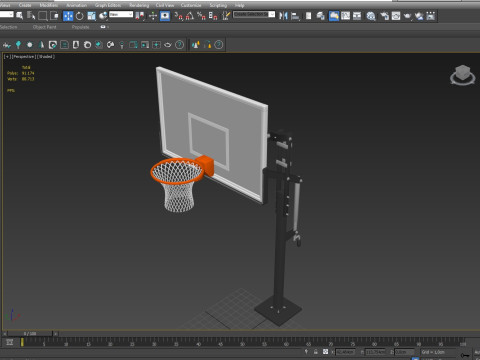
Task: Open the Modifiers menu
Action: coord(48,5)
